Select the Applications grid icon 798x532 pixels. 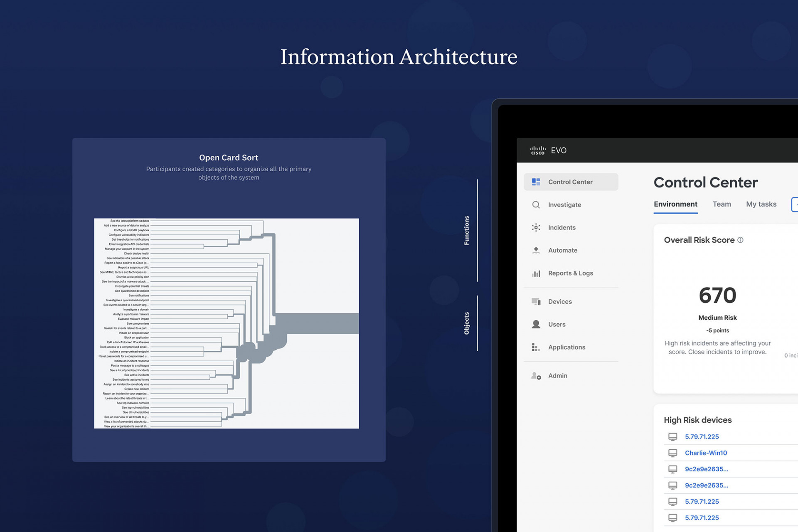click(x=536, y=347)
